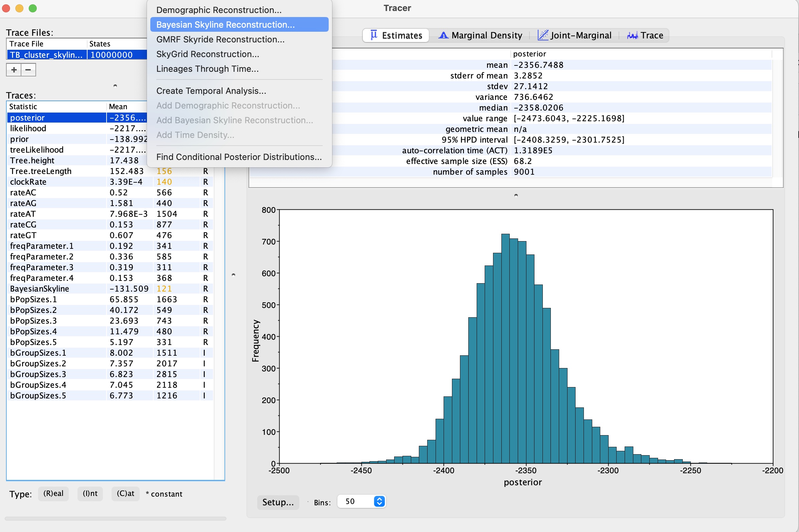This screenshot has width=799, height=532.
Task: Click the Joint-Marginal scatter plot icon
Action: coord(543,35)
